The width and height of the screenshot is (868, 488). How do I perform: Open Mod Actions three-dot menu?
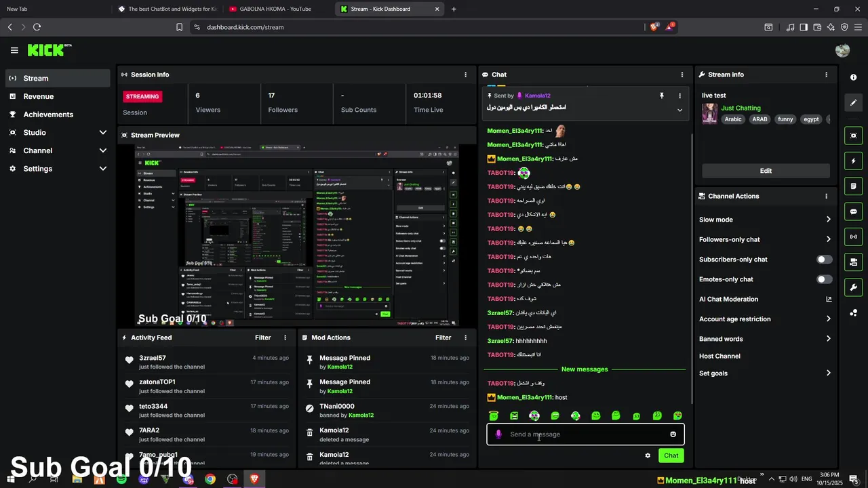465,338
